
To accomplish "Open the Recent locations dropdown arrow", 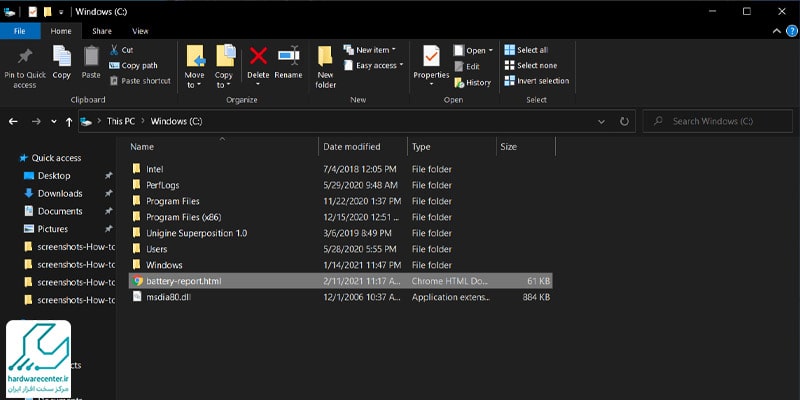I will click(x=54, y=121).
